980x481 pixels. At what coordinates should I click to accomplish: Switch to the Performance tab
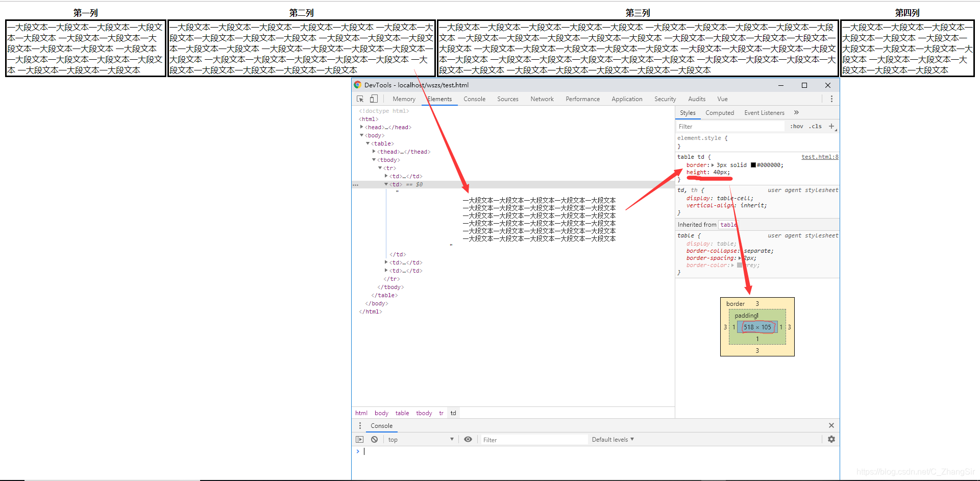(582, 99)
